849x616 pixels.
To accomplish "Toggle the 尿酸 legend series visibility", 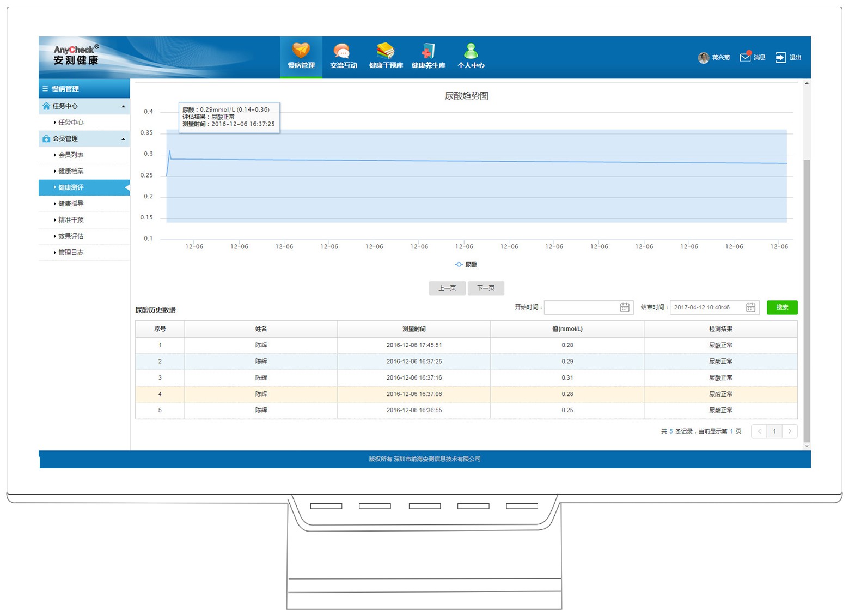I will (466, 265).
